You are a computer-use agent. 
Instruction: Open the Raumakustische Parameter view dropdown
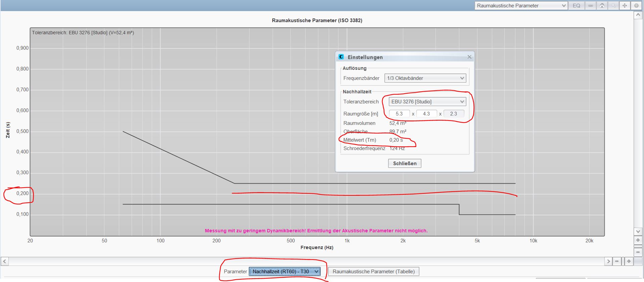521,5
